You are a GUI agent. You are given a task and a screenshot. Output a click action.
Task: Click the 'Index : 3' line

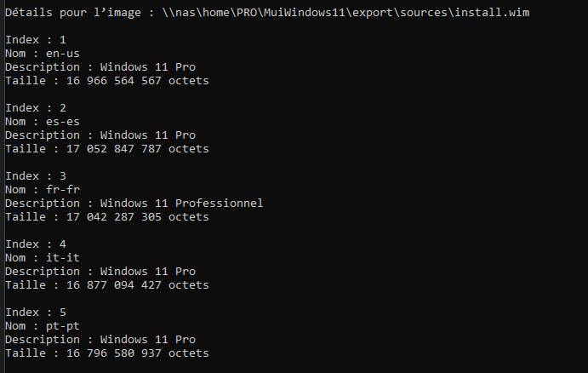click(x=36, y=176)
